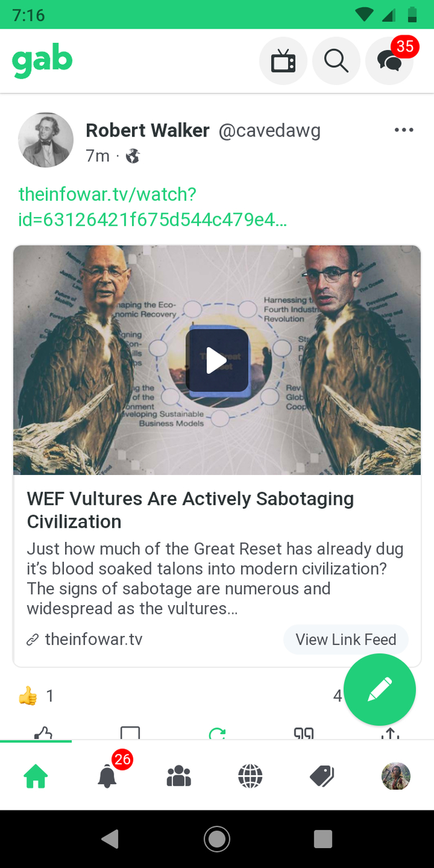
Task: Open Robert Walker display name
Action: click(148, 130)
